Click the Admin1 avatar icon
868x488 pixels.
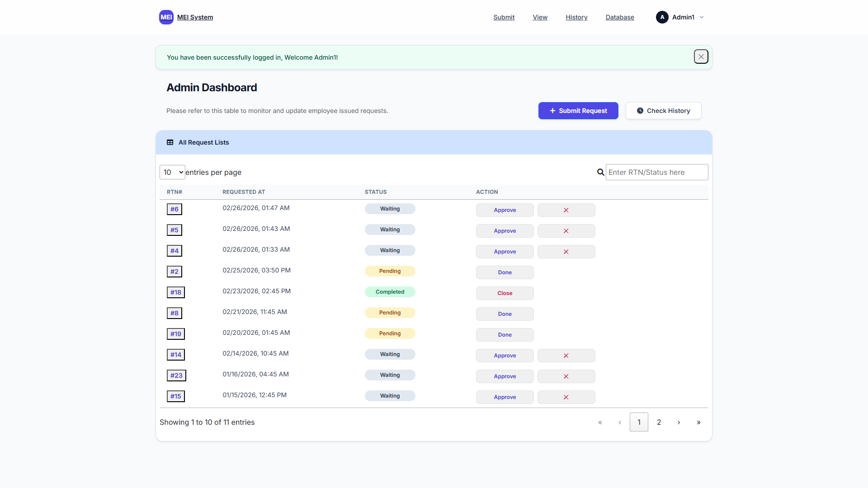click(662, 17)
